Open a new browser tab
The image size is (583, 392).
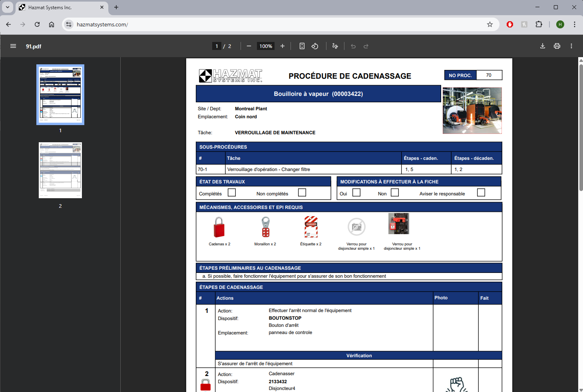coord(116,7)
